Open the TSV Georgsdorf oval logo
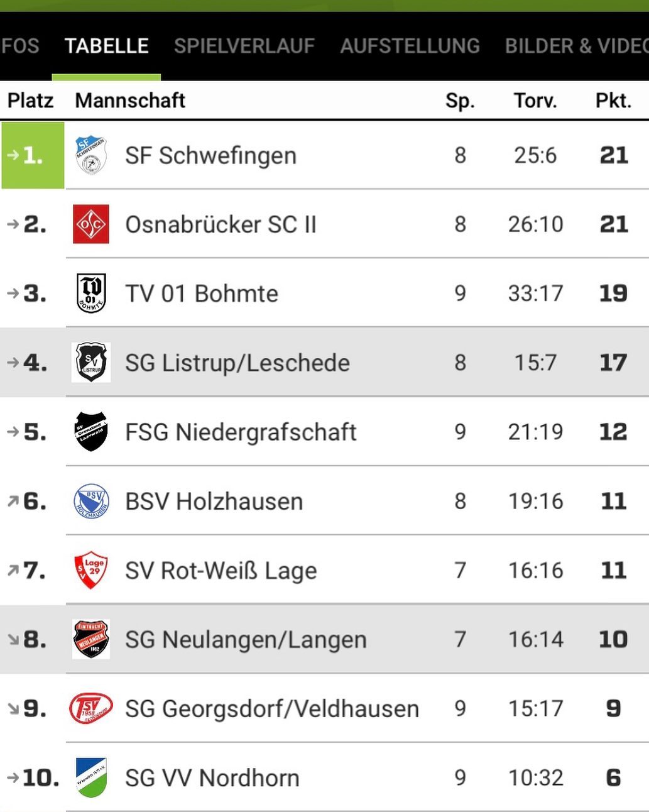This screenshot has width=649, height=812. coord(91,708)
